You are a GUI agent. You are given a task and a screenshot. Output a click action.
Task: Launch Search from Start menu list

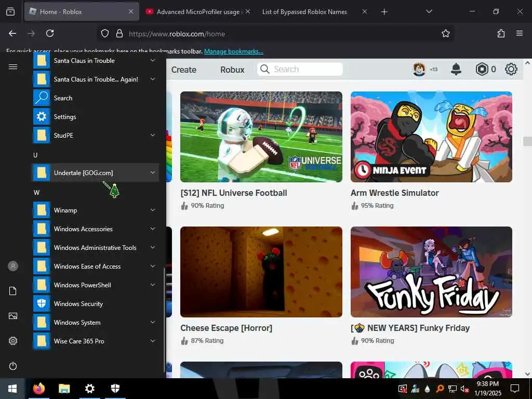point(96,98)
